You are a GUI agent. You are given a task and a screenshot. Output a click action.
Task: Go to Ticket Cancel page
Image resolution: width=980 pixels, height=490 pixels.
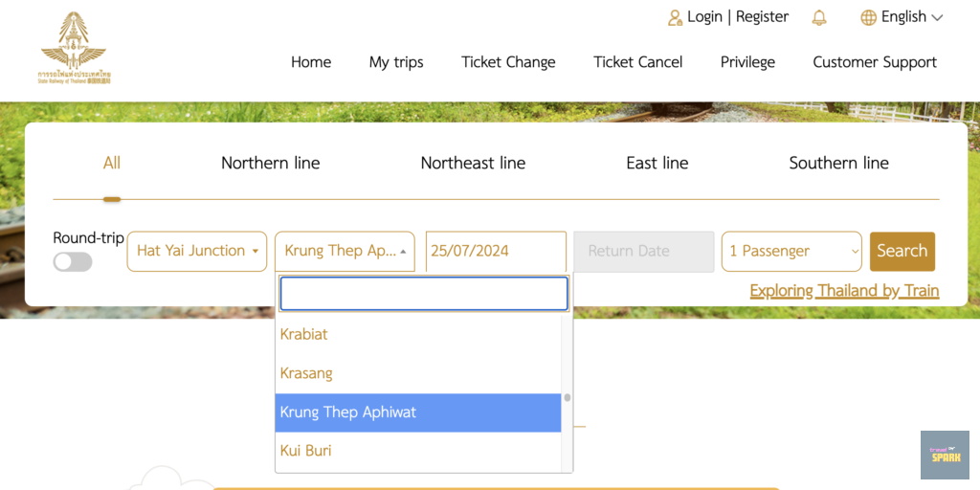[x=637, y=62]
